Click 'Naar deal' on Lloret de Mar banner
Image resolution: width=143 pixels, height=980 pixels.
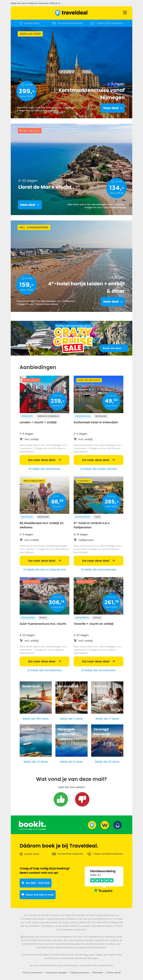tap(30, 205)
